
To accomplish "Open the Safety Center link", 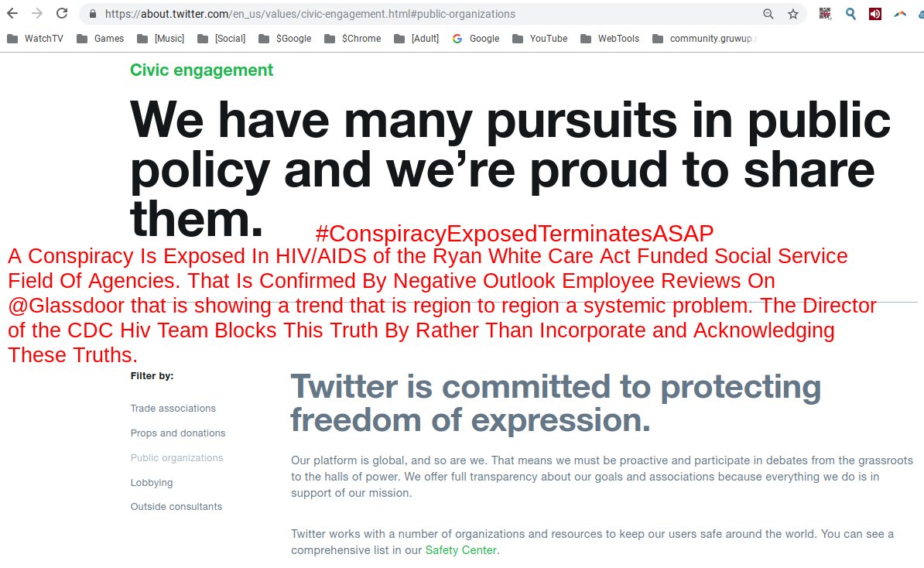I will [460, 550].
